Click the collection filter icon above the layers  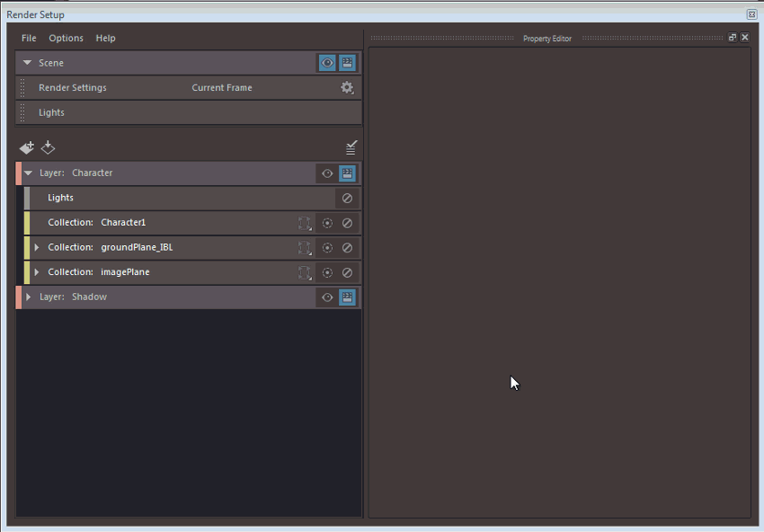[x=351, y=146]
